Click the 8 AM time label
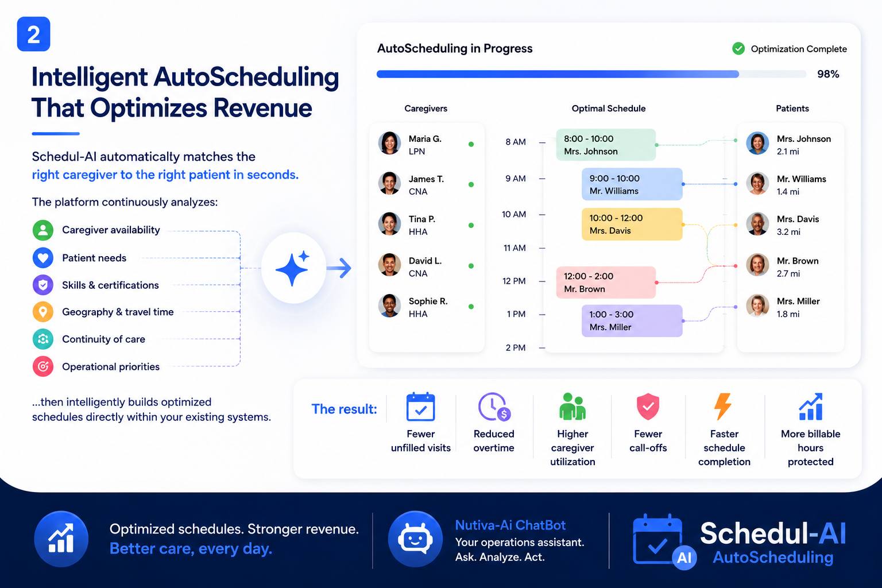 516,142
